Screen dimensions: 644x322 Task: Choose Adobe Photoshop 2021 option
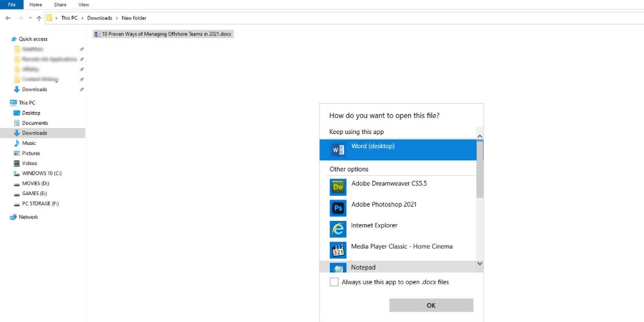(x=398, y=207)
